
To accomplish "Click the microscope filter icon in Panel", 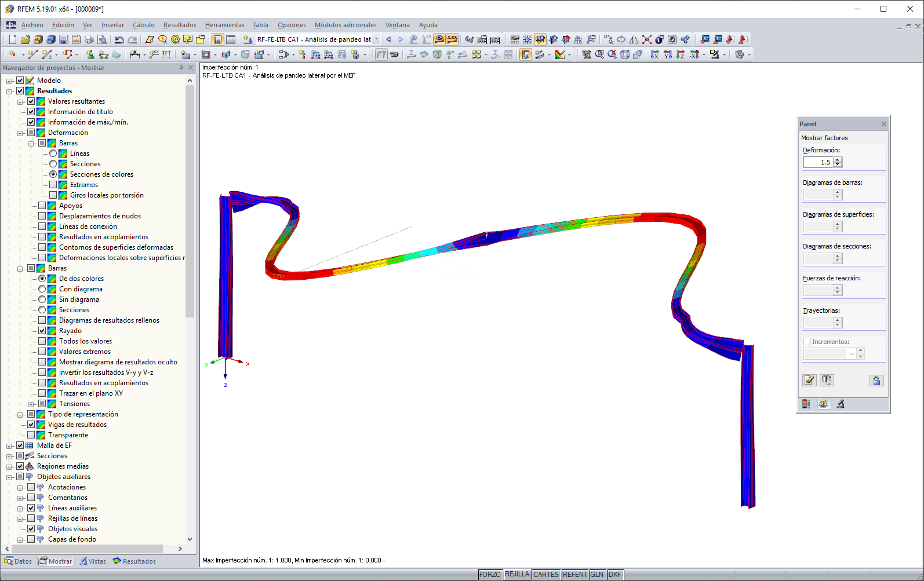I will coord(841,404).
